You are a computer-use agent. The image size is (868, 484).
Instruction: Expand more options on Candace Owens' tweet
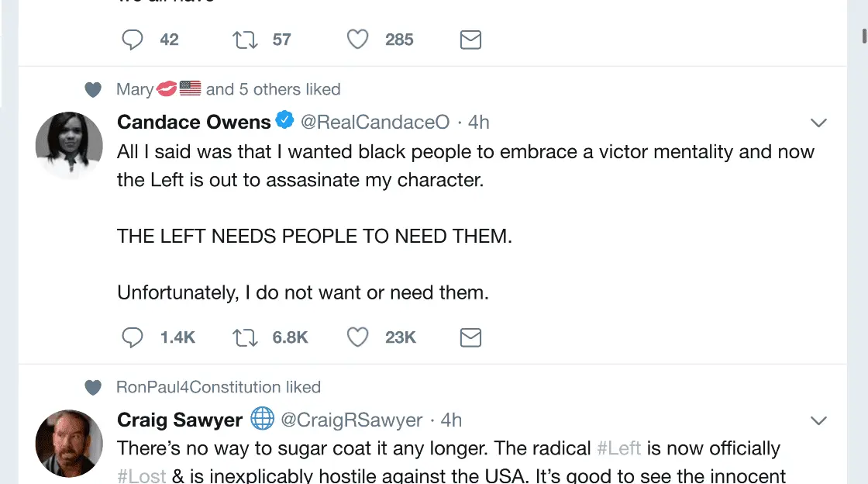pos(818,123)
